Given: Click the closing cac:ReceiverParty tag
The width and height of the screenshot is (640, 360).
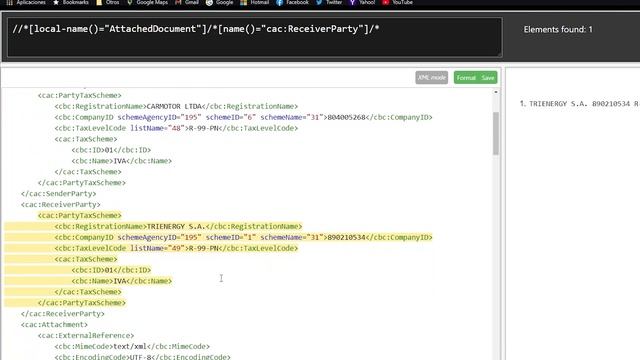Looking at the screenshot, I should coord(63,313).
